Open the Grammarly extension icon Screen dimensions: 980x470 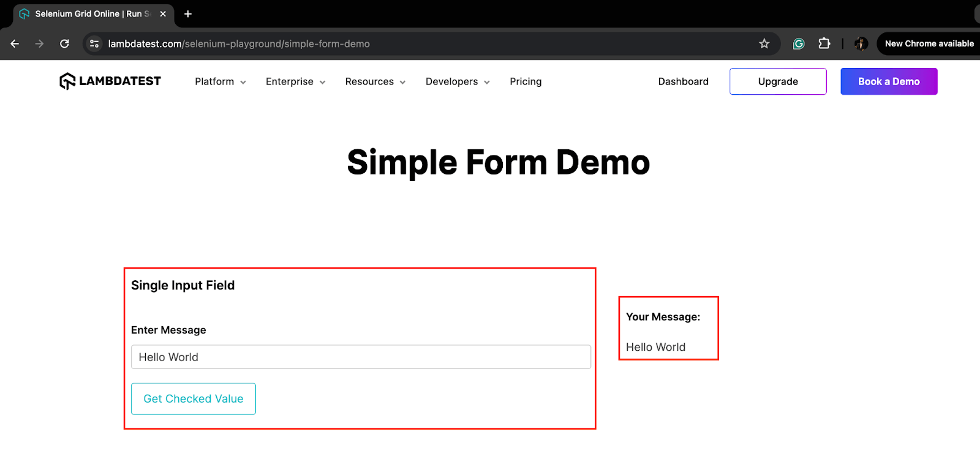(x=799, y=43)
